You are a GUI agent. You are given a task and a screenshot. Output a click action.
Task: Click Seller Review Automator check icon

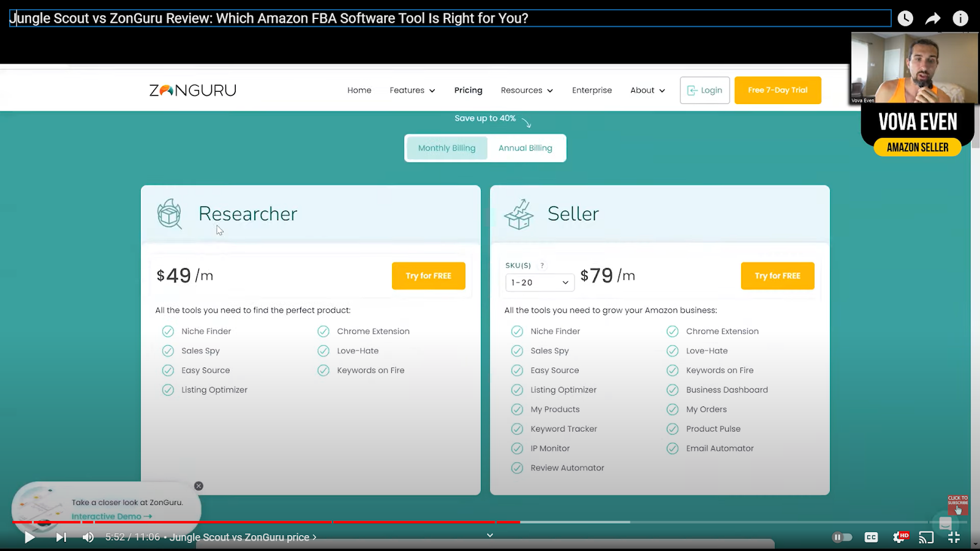pos(517,468)
